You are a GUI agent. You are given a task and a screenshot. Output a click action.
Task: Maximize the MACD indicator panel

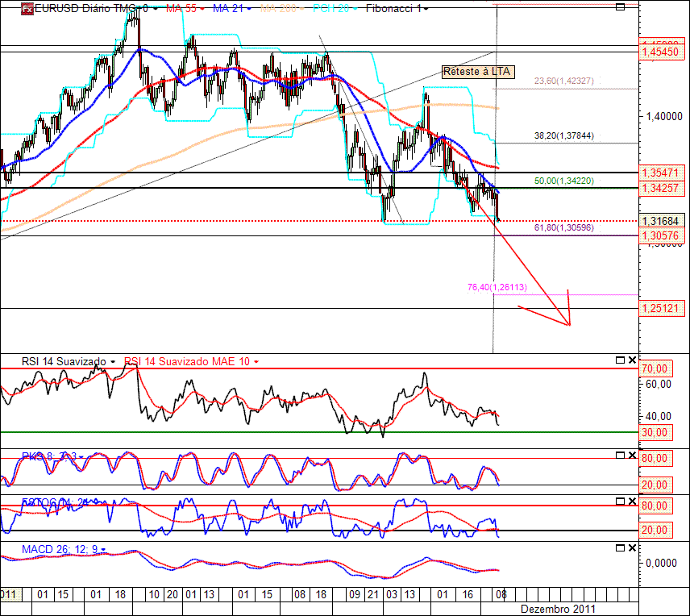(x=620, y=548)
